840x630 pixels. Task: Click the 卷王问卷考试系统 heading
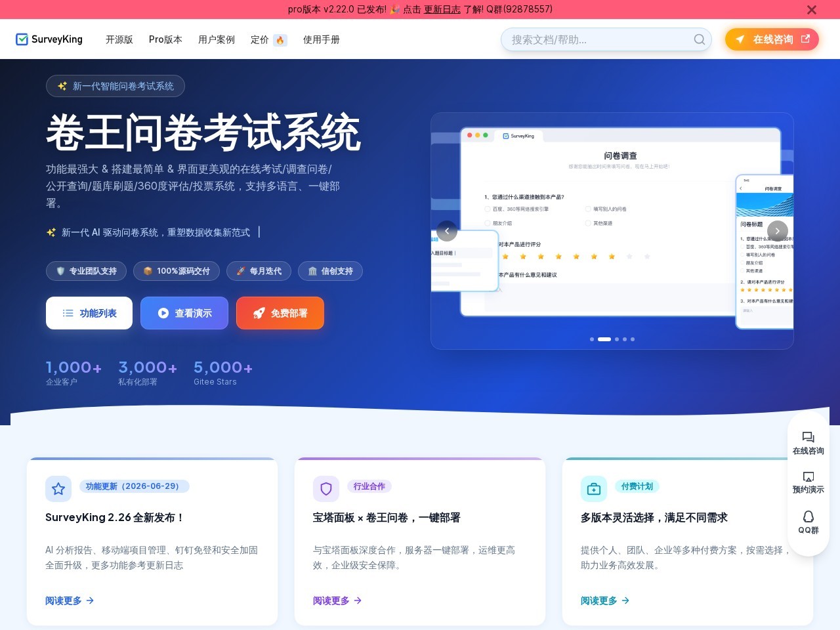coord(203,133)
